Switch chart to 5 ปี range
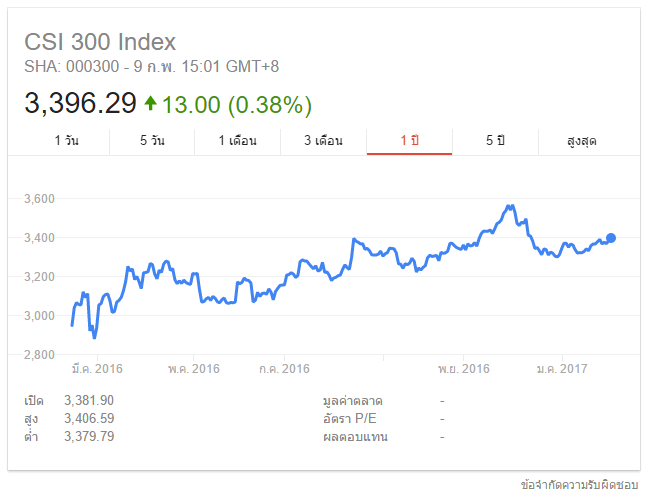The height and width of the screenshot is (496, 646). point(495,141)
